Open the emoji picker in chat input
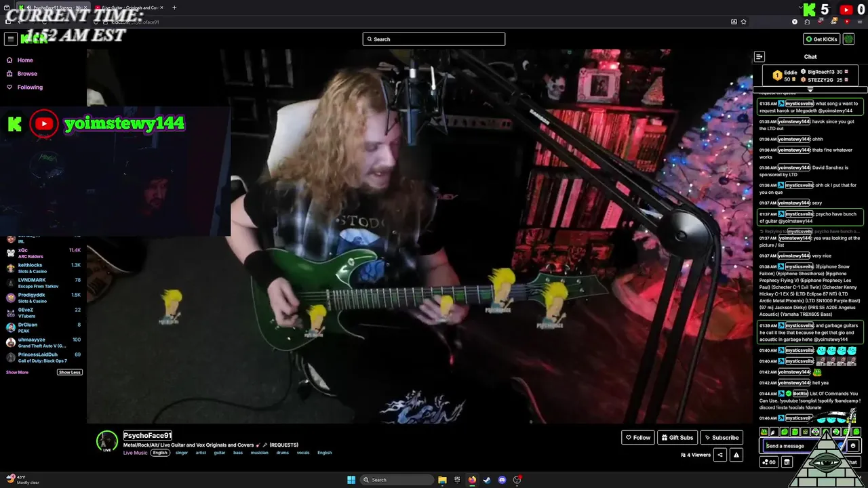 852,446
